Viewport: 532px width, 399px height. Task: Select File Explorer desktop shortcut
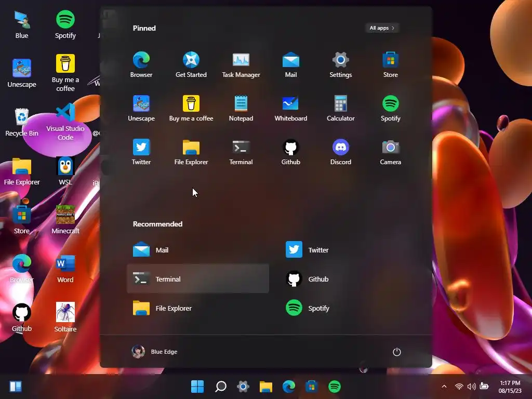(x=22, y=171)
